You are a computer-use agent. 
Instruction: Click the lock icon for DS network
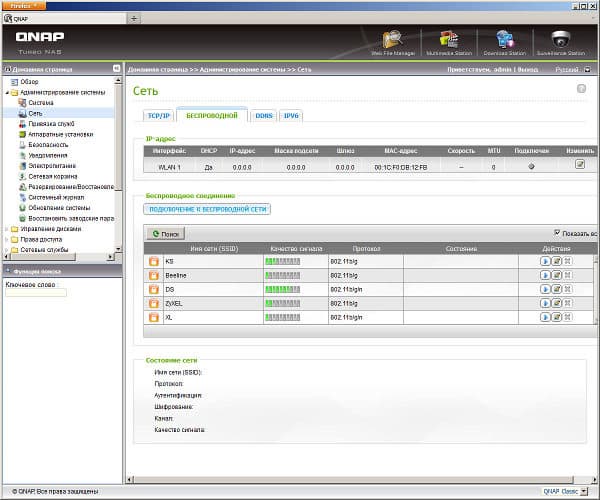(x=153, y=289)
